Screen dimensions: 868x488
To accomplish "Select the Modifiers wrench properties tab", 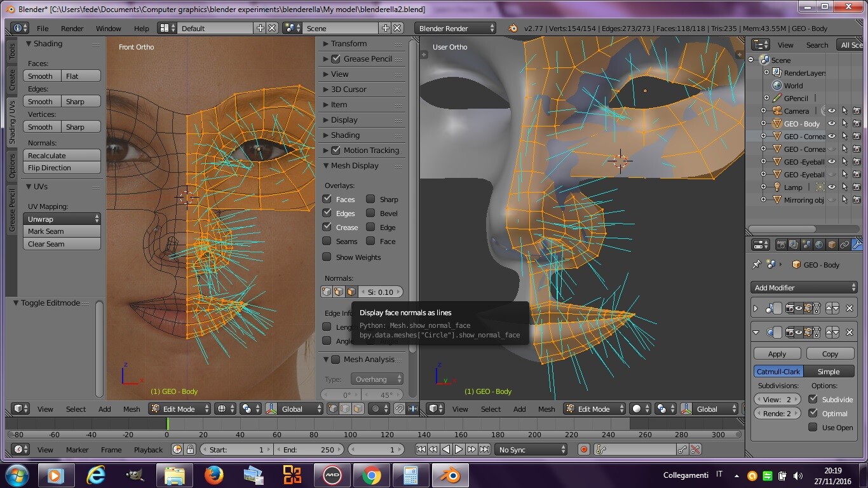I will point(857,245).
